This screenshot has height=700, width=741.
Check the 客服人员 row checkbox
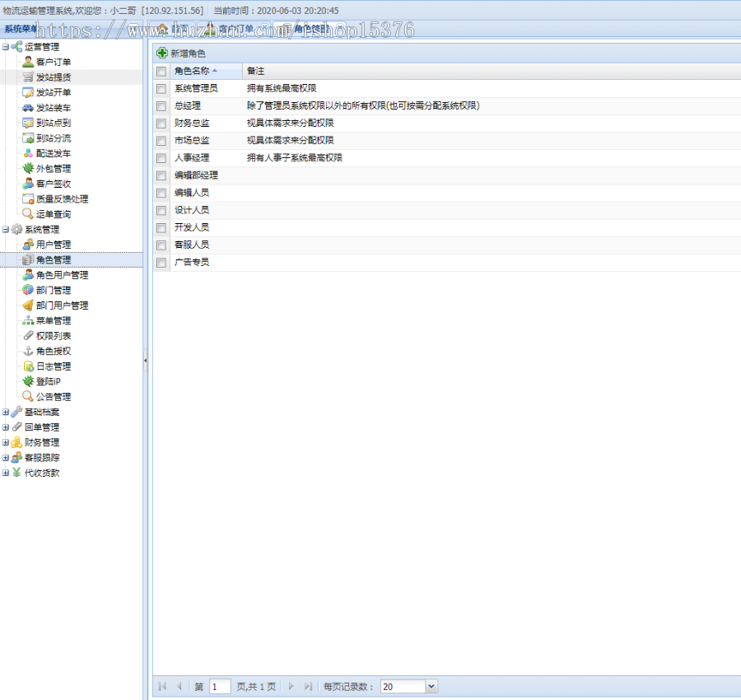[161, 245]
